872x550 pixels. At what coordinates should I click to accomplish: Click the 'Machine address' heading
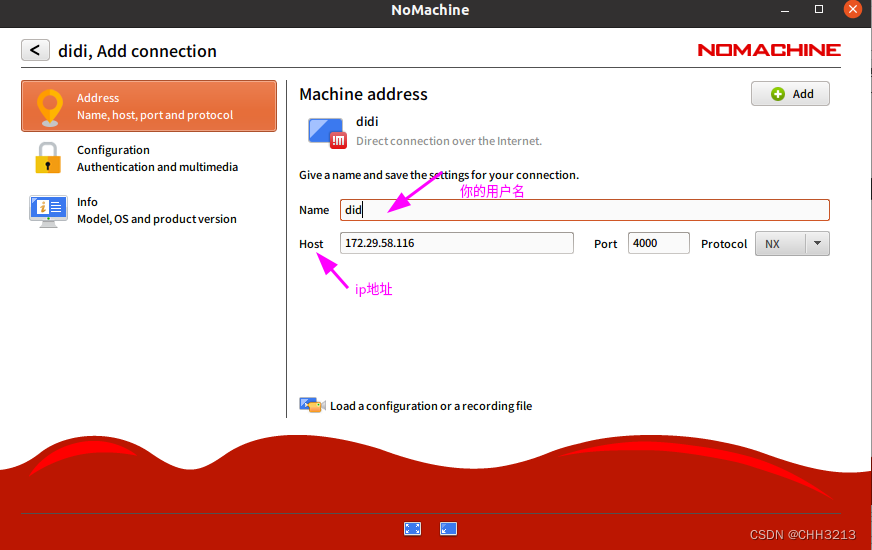(363, 94)
